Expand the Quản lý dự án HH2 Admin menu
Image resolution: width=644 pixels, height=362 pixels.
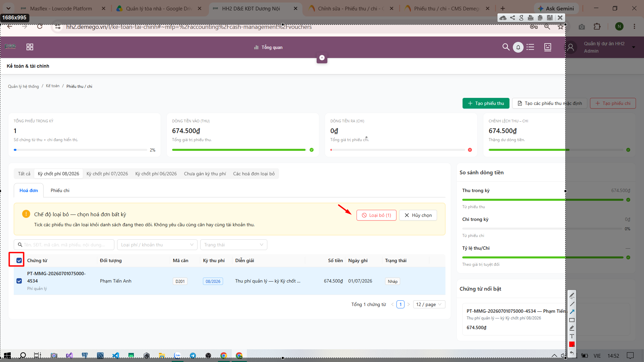click(x=604, y=47)
